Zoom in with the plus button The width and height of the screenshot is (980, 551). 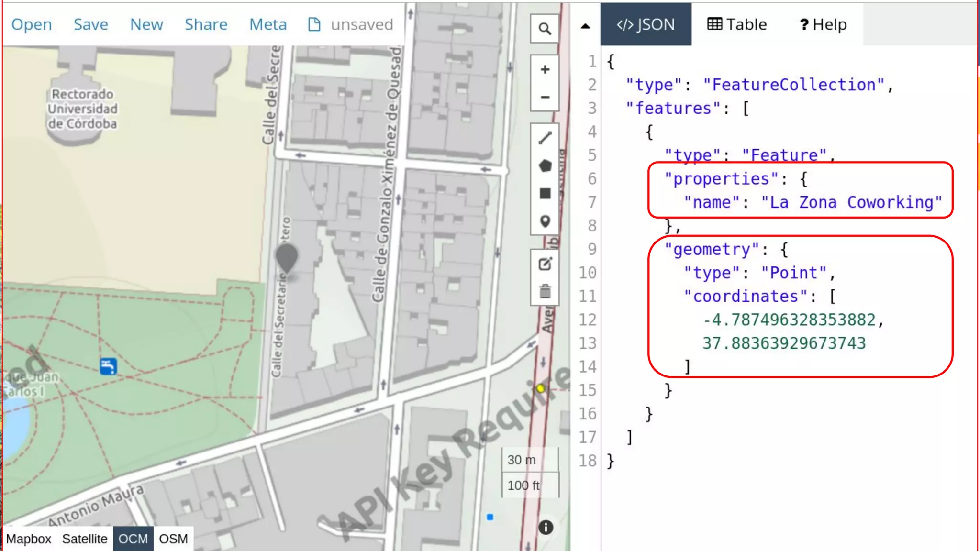[x=545, y=70]
